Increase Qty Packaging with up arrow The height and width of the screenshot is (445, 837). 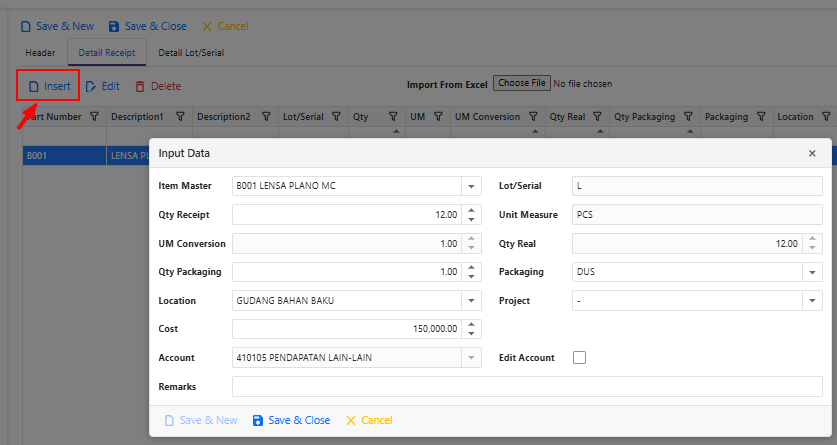point(471,267)
